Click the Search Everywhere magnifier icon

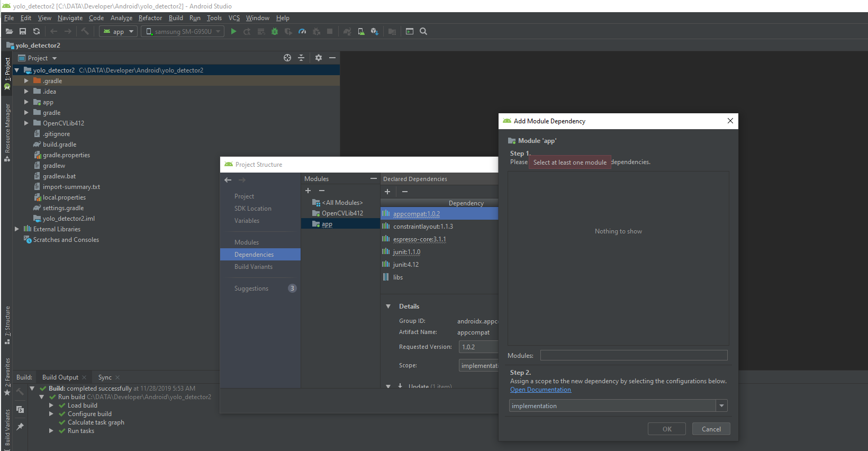tap(423, 31)
